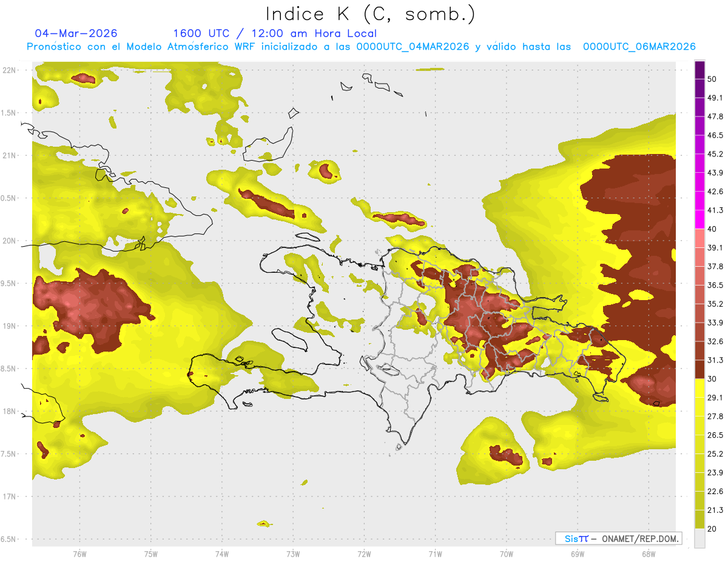
Task: Click the colorbar label "39.1"
Action: [x=715, y=248]
